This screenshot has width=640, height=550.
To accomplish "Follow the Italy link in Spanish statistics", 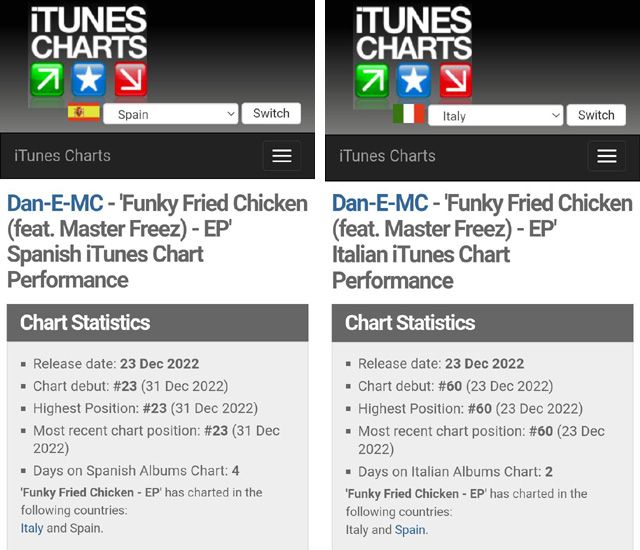I will tap(32, 528).
